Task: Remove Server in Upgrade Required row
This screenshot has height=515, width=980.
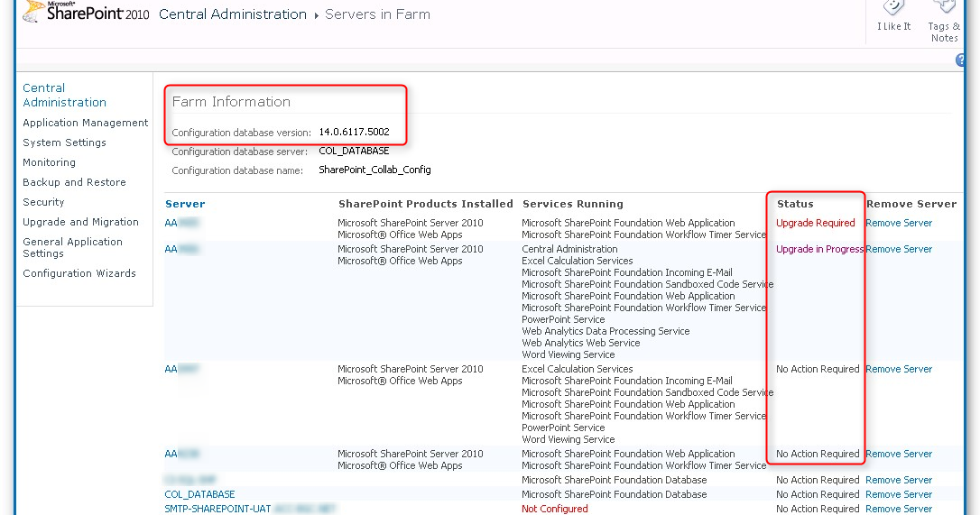Action: [899, 223]
